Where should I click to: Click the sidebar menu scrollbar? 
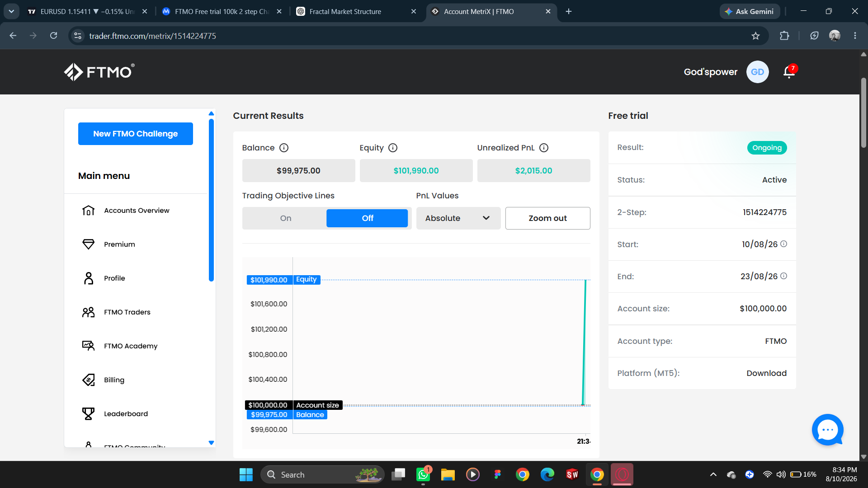211,200
